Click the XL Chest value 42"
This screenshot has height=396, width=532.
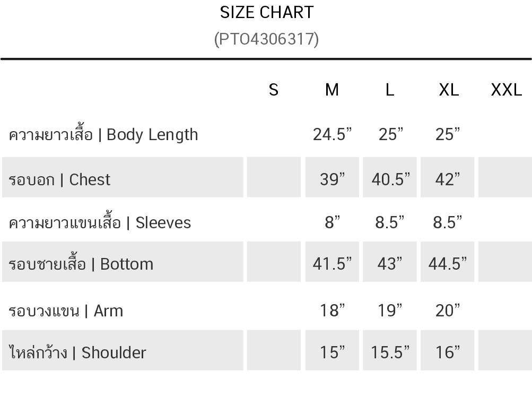coord(448,179)
